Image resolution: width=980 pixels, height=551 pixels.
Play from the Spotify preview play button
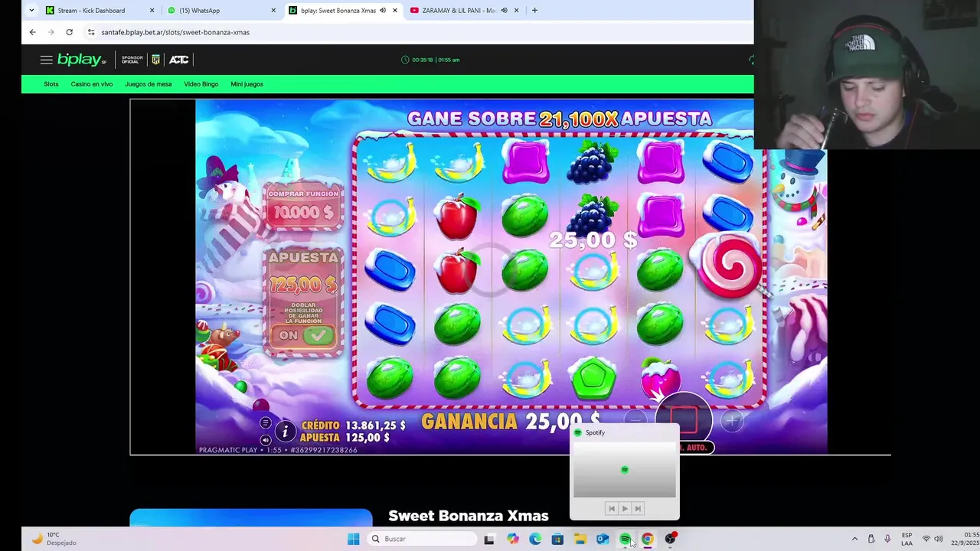click(x=625, y=508)
